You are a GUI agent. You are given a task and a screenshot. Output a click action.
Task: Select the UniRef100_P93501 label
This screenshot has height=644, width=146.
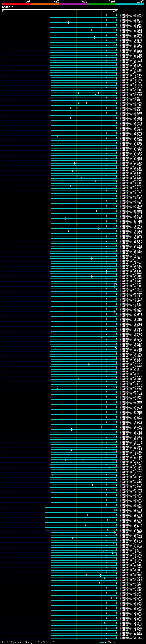[x=131, y=37]
